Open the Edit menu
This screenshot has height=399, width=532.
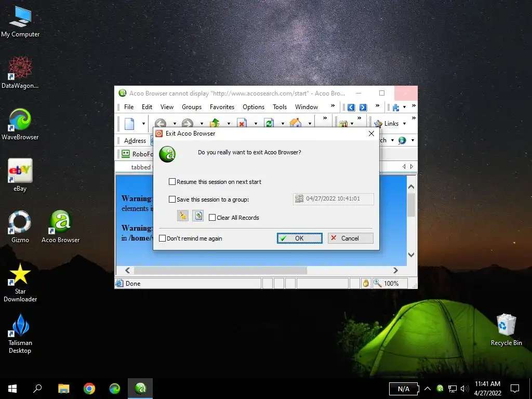[147, 107]
